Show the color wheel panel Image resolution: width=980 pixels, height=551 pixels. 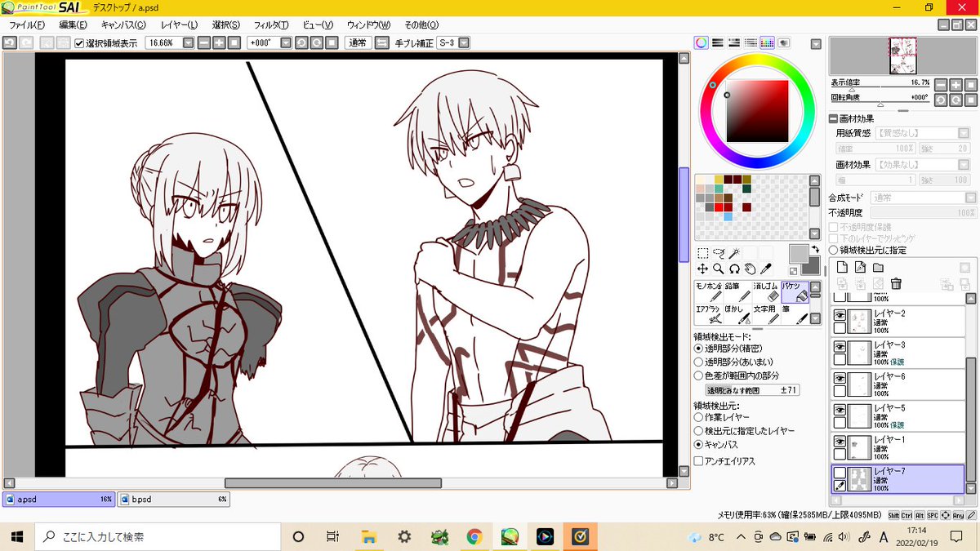pos(702,43)
